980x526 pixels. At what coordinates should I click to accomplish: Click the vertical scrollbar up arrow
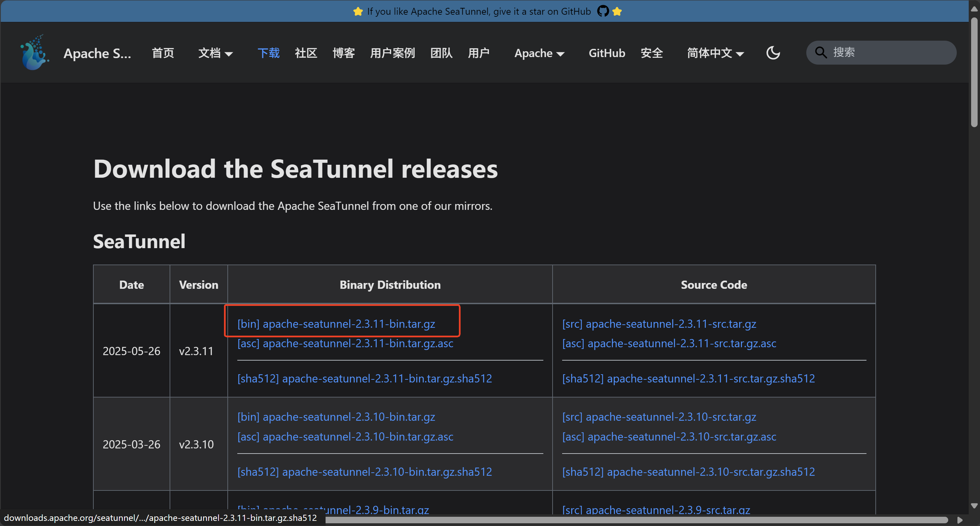[x=974, y=9]
